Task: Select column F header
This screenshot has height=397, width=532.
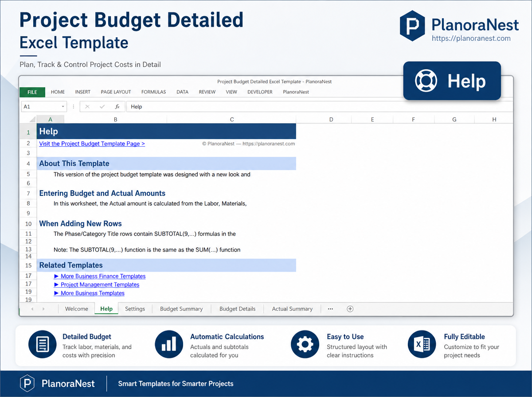Action: (x=414, y=120)
